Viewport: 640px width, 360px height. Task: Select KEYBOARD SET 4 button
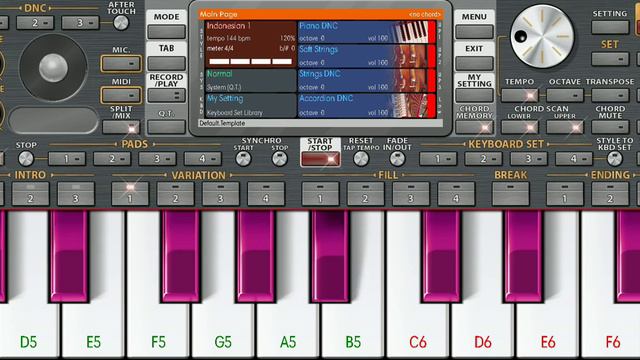[574, 158]
